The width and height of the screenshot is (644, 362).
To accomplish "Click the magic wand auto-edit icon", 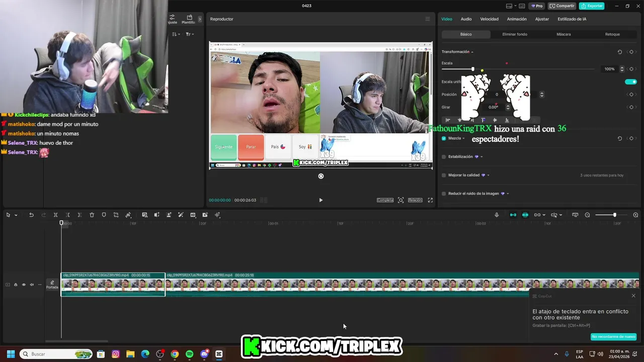I will 181,215.
